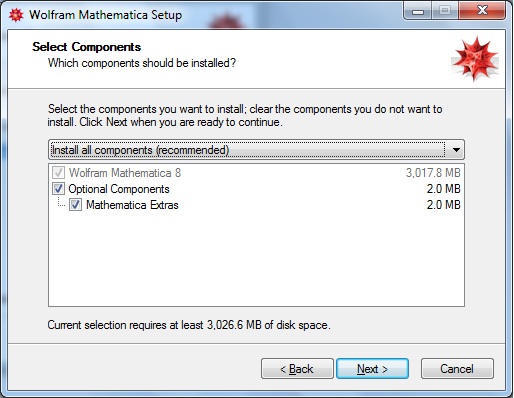Select the 'Install all components (recommended)' combo box
This screenshot has width=514, height=398.
[256, 150]
